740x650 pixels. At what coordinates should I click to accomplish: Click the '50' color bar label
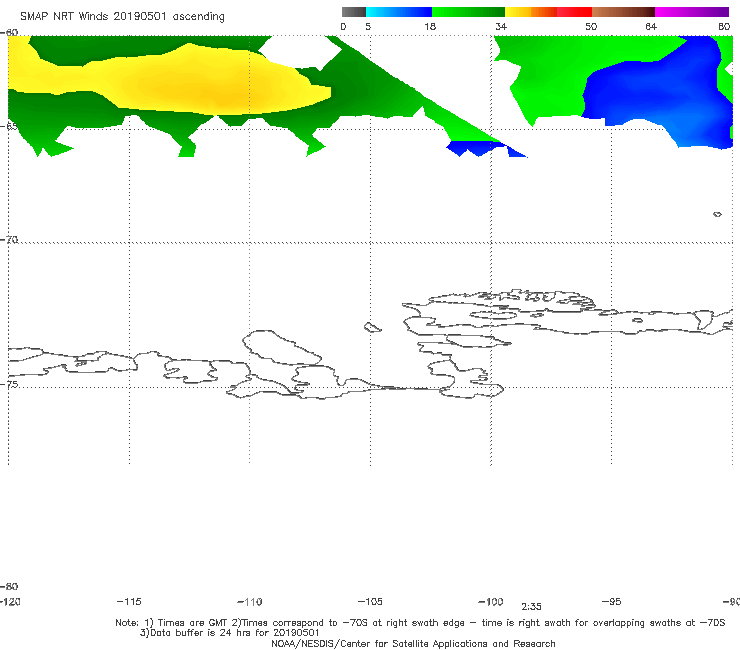591,26
